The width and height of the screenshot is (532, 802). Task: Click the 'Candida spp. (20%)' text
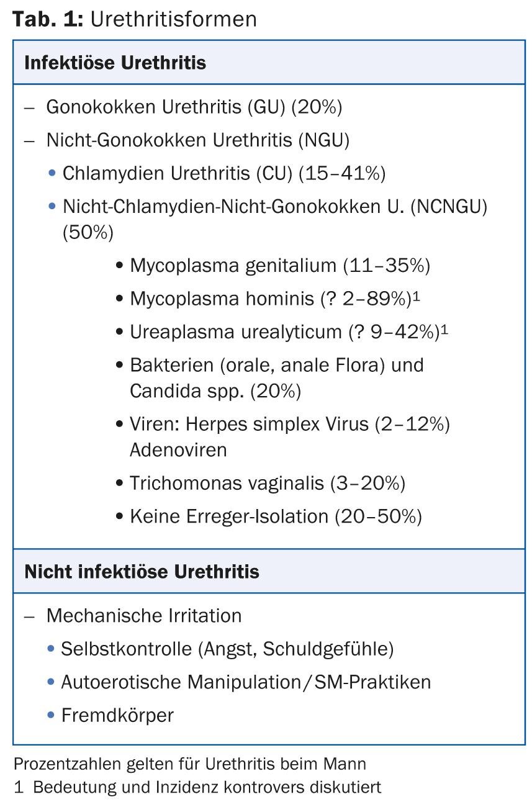pyautogui.click(x=215, y=392)
